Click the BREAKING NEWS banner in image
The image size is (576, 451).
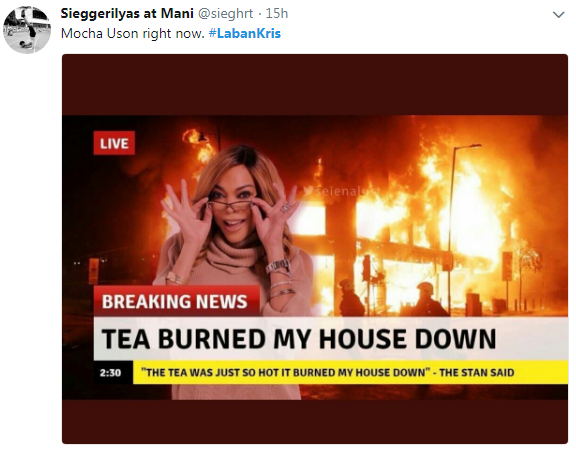[x=176, y=301]
